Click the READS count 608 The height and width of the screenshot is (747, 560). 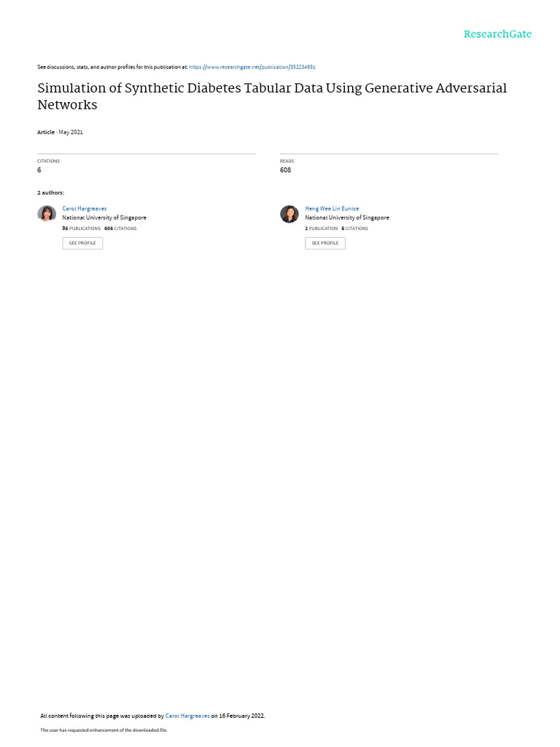tap(285, 170)
